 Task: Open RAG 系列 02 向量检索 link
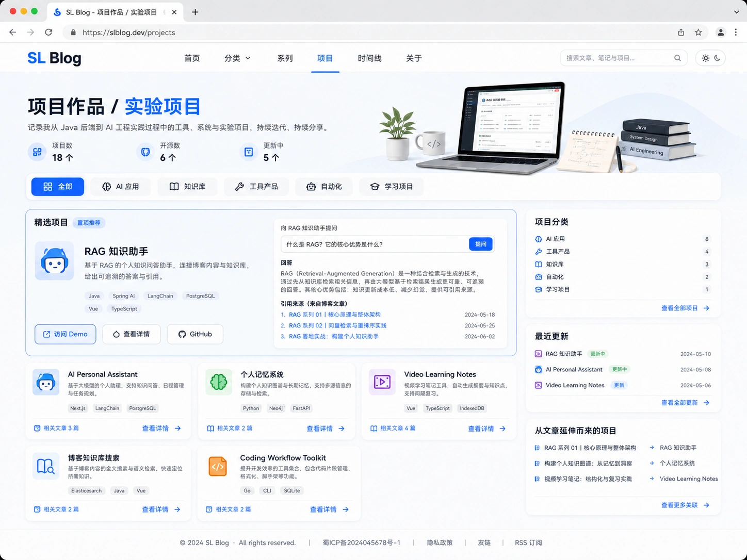point(337,325)
